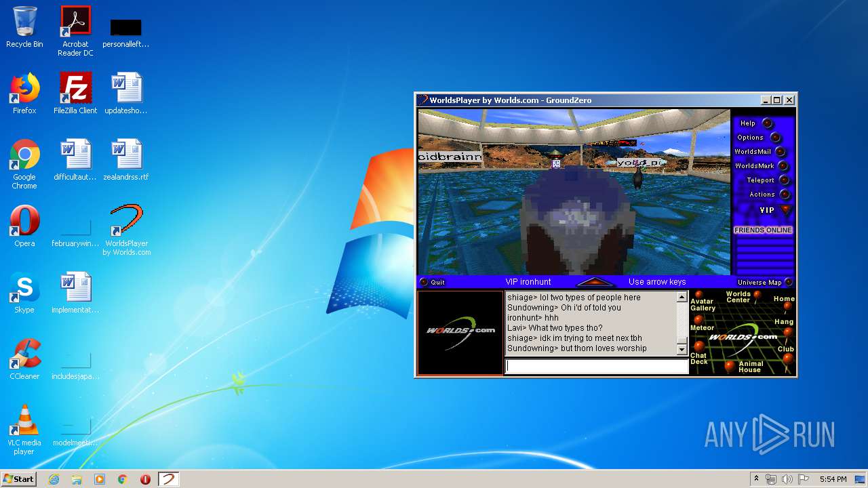Select chat line 'shiage> lol two types of people here'
The width and height of the screenshot is (868, 488).
point(574,298)
